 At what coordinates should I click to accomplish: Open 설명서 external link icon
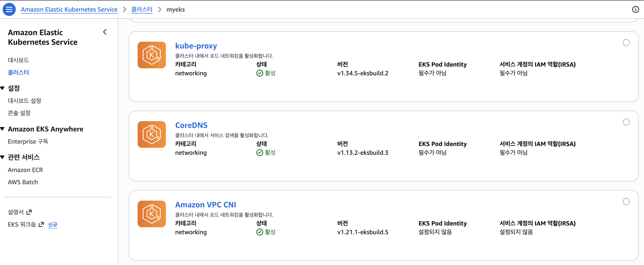coord(29,212)
